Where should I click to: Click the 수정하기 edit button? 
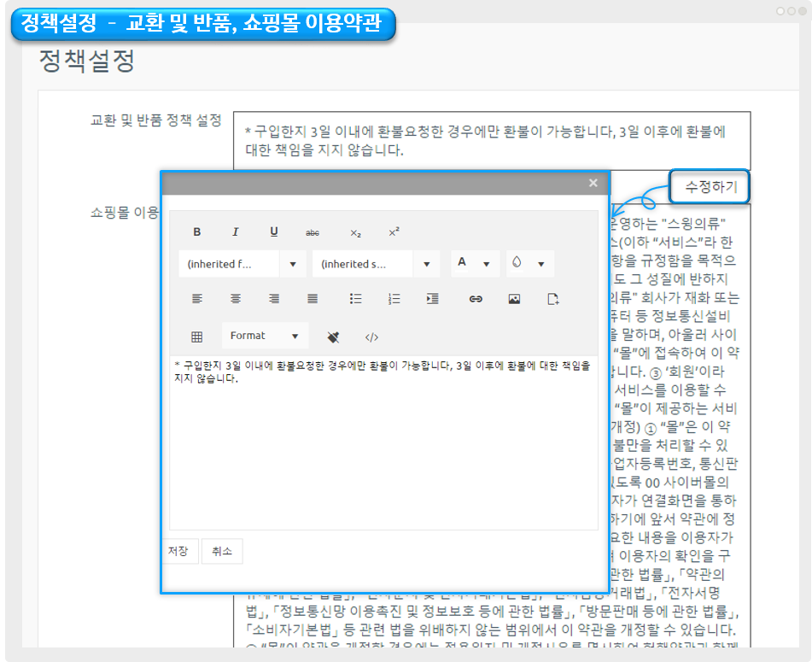[x=710, y=186]
